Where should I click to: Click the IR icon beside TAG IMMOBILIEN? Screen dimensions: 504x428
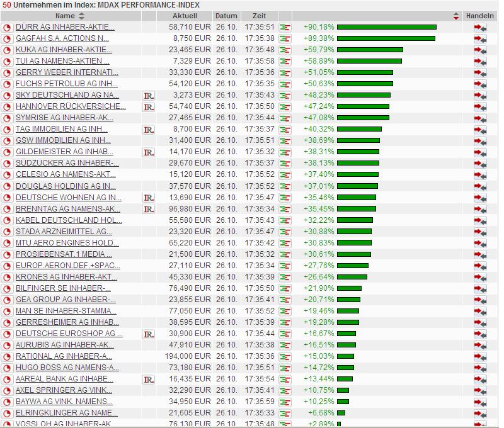click(x=149, y=130)
